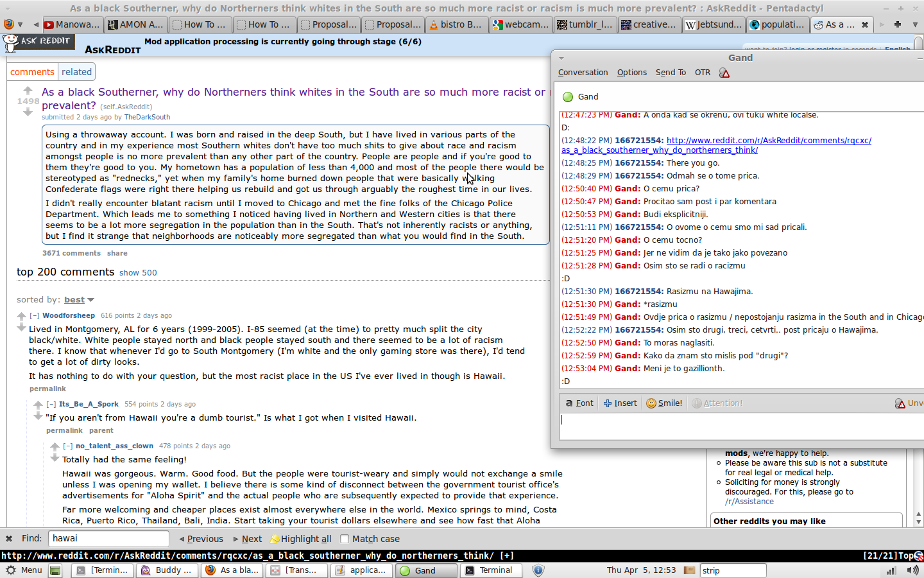Open a new browser tab with plus icon
The image size is (924, 578).
pyautogui.click(x=898, y=24)
